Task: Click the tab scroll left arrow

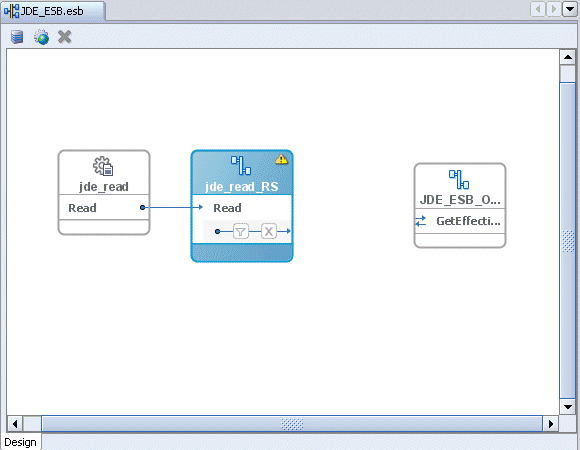Action: [x=538, y=9]
